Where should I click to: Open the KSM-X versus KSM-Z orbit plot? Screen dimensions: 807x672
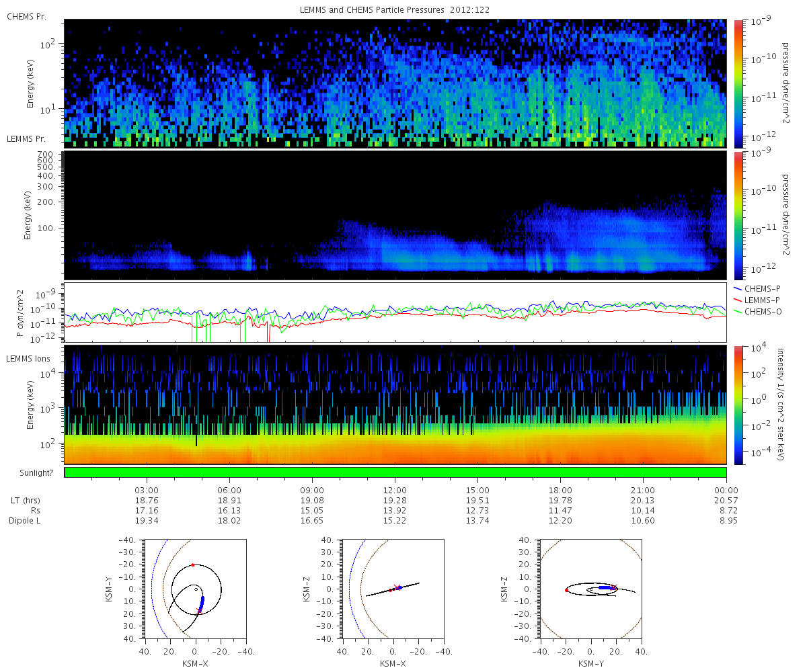(x=393, y=588)
